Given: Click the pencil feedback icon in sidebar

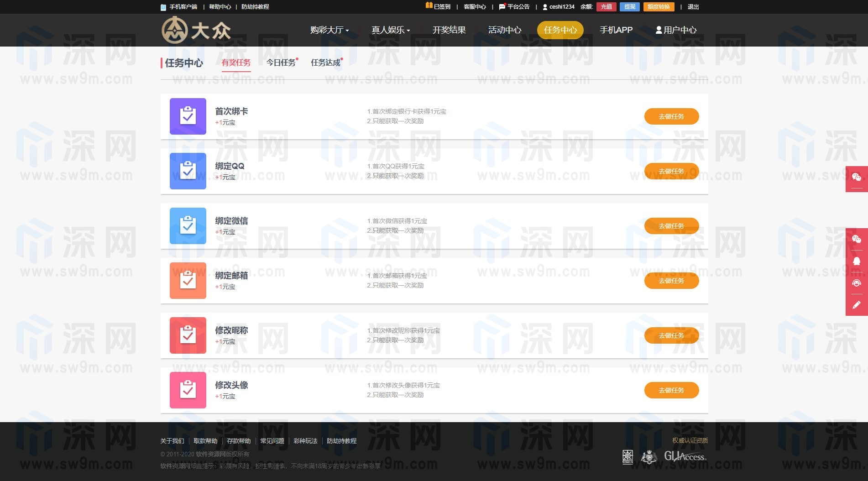Looking at the screenshot, I should click(x=857, y=305).
